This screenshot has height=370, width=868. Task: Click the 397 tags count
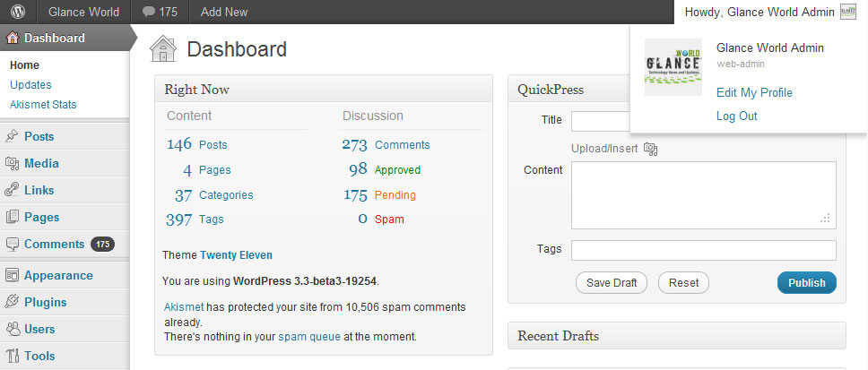coord(179,219)
